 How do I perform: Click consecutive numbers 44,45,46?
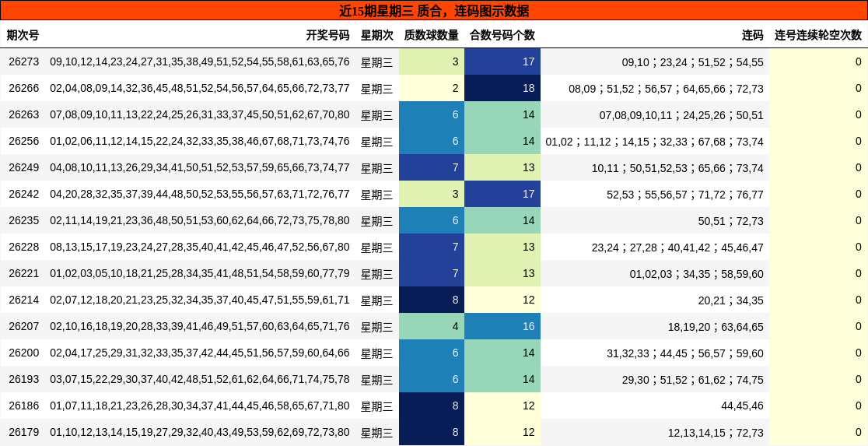tap(742, 406)
